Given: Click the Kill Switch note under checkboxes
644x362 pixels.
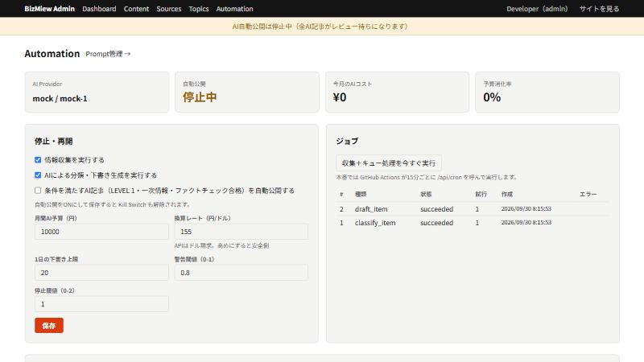Looking at the screenshot, I should click(x=113, y=204).
